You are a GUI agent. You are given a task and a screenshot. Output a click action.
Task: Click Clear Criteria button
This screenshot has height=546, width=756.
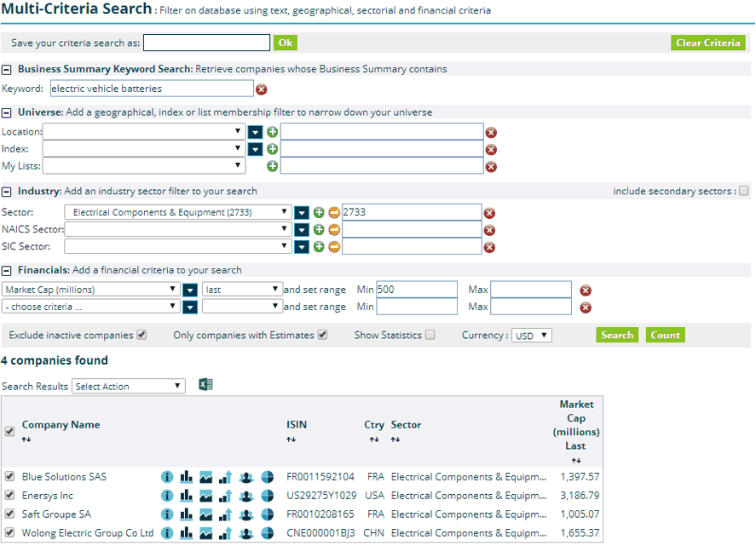tap(707, 43)
